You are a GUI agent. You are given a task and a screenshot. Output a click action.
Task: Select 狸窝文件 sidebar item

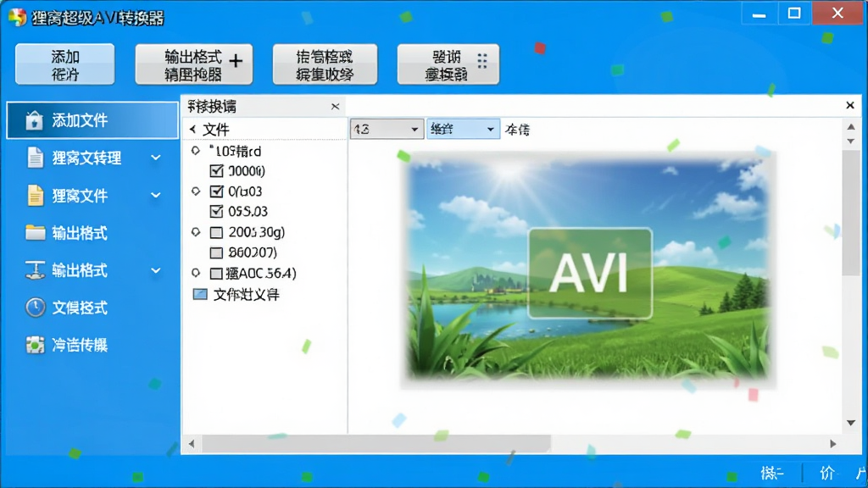(92, 196)
